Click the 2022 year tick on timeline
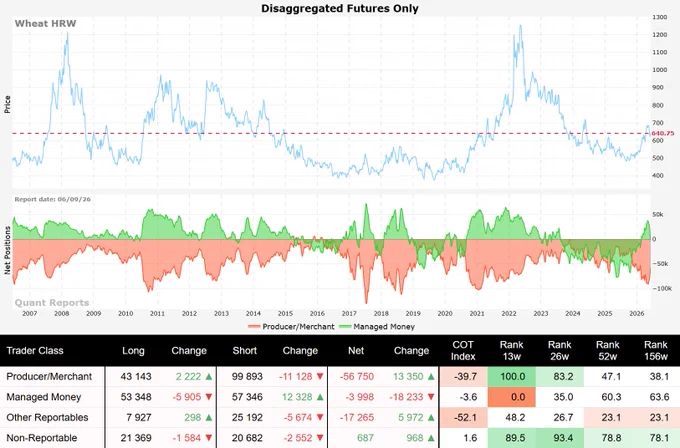This screenshot has width=680, height=448. [509, 313]
